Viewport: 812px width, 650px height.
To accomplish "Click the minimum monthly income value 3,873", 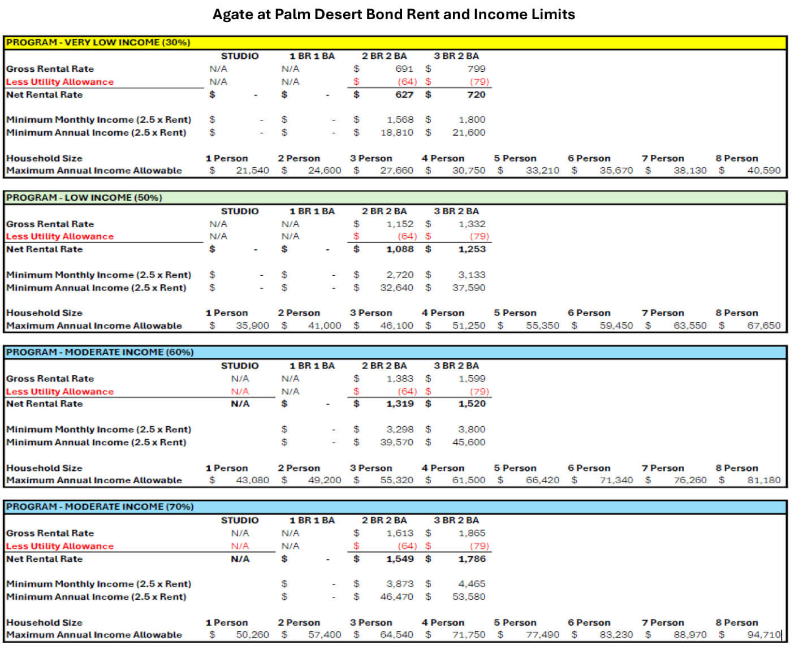I will (400, 584).
